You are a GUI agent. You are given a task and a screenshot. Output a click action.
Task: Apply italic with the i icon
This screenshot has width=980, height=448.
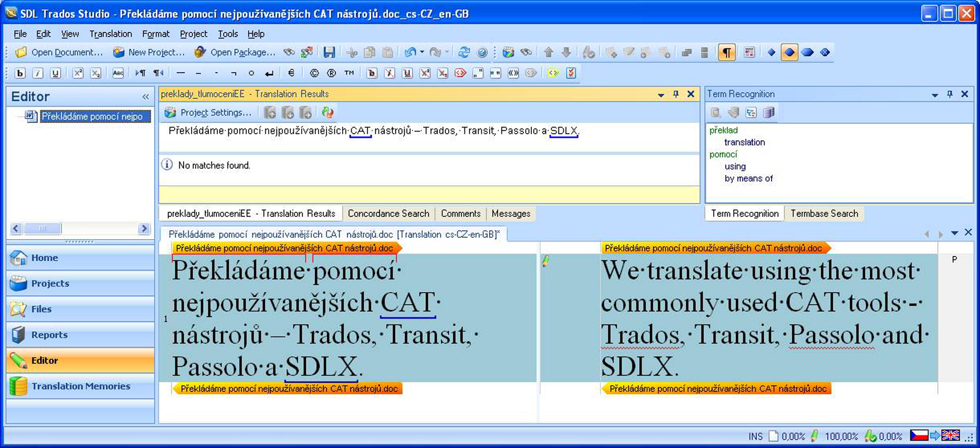tap(37, 73)
